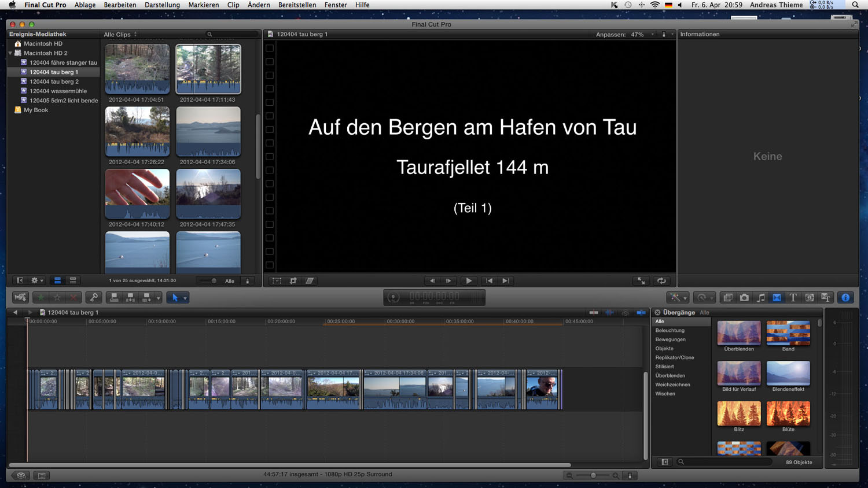
Task: Go to next edit point in viewer
Action: 506,280
